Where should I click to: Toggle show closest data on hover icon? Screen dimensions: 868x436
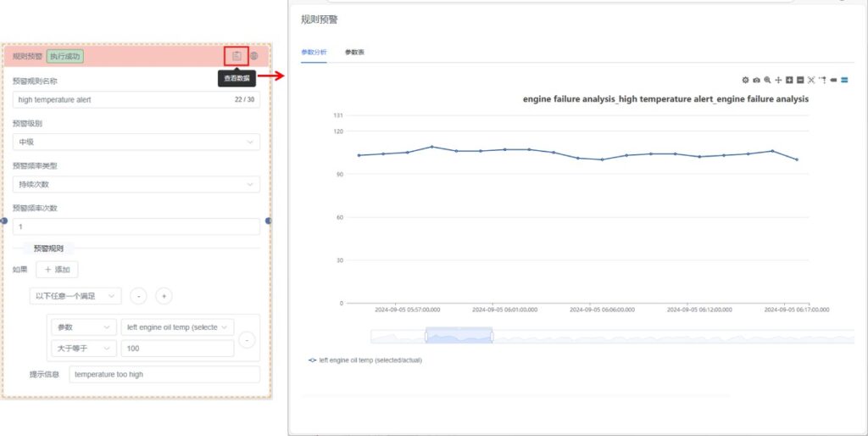833,80
